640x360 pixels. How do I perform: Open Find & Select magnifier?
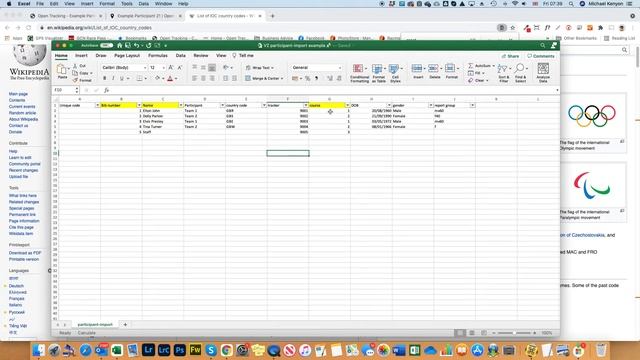pos(520,73)
